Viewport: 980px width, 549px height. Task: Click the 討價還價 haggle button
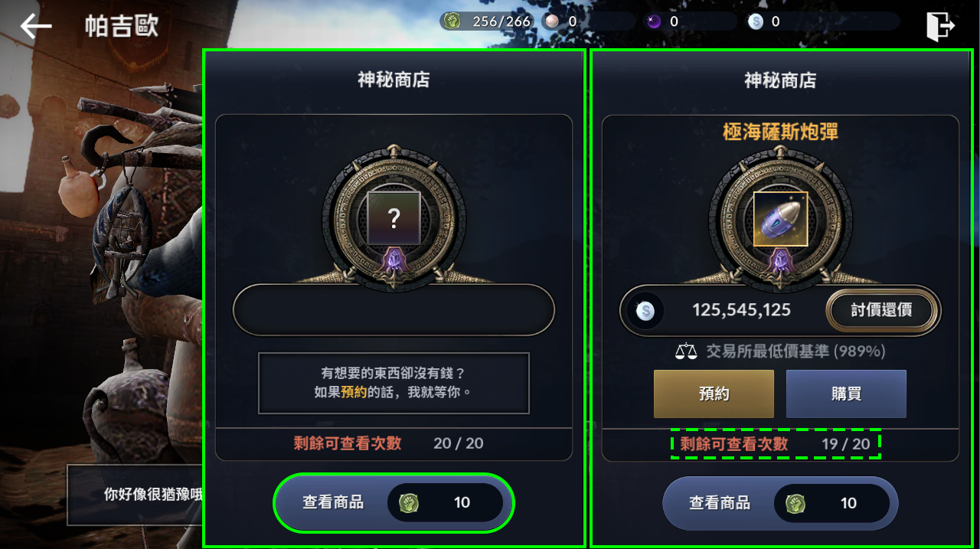tap(881, 311)
